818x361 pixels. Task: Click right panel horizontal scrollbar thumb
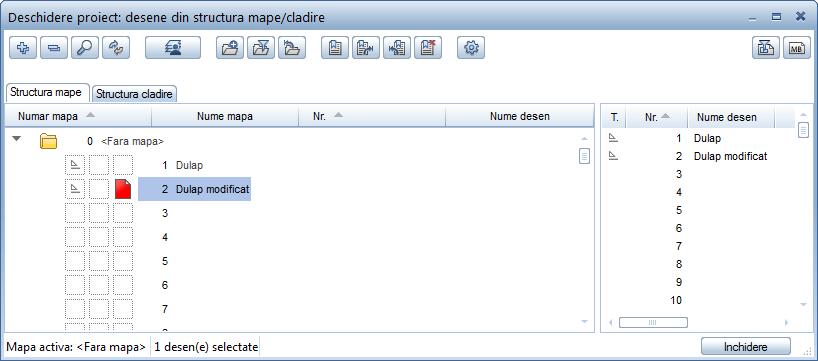pyautogui.click(x=653, y=323)
